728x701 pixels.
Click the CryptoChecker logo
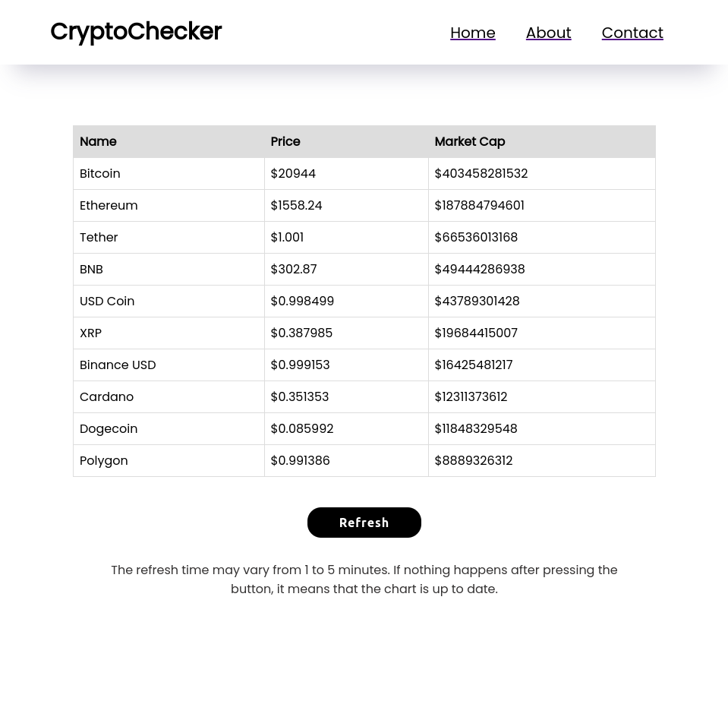[x=136, y=32]
